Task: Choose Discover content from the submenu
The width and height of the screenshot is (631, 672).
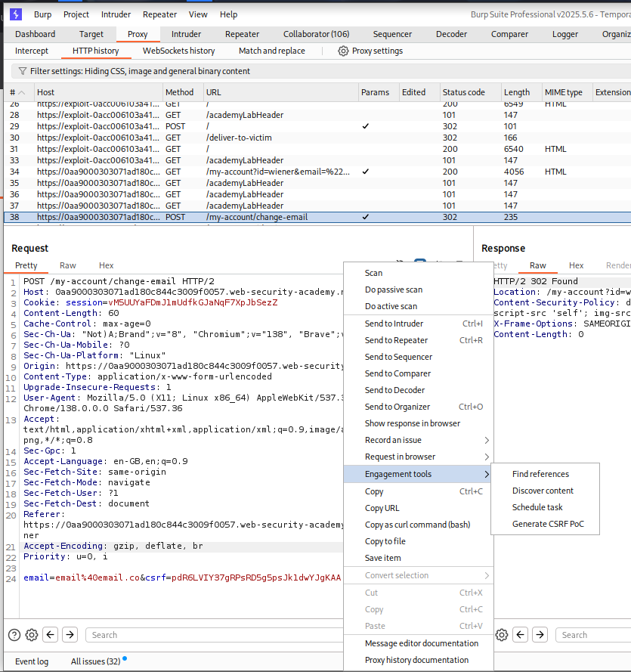Action: coord(543,491)
